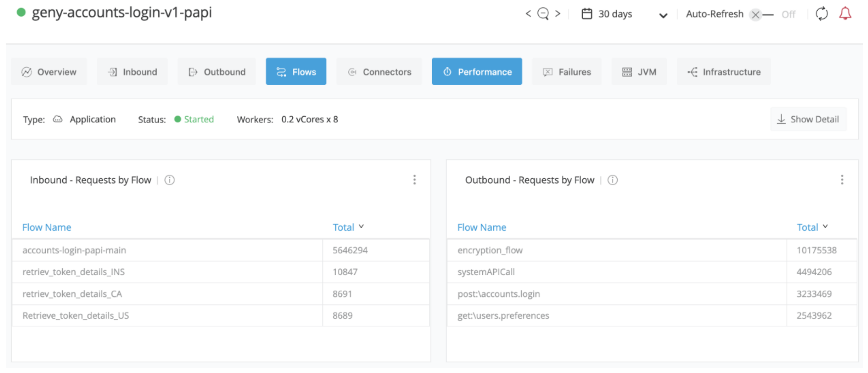Viewport: 868px width, 373px height.
Task: Click the zoom out magnifier icon
Action: click(x=543, y=14)
